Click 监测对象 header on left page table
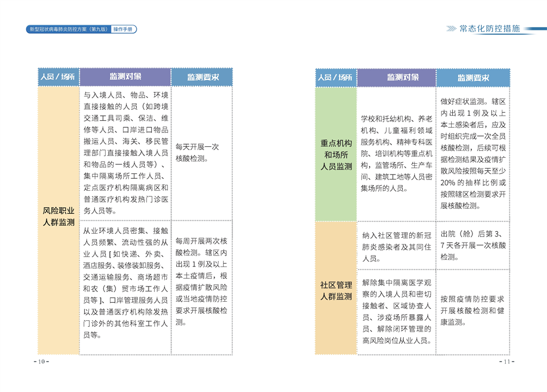Screen dimensions: 547x392 click(125, 77)
